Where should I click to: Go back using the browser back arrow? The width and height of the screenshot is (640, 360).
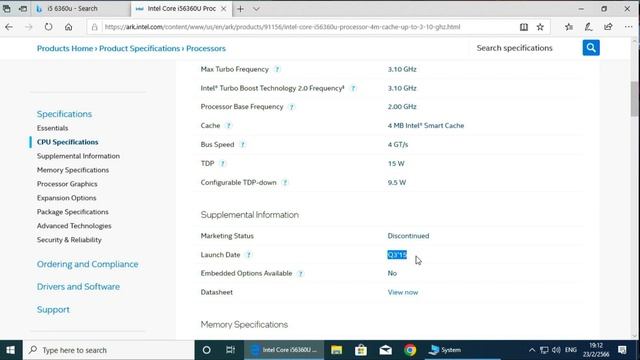tap(9, 27)
